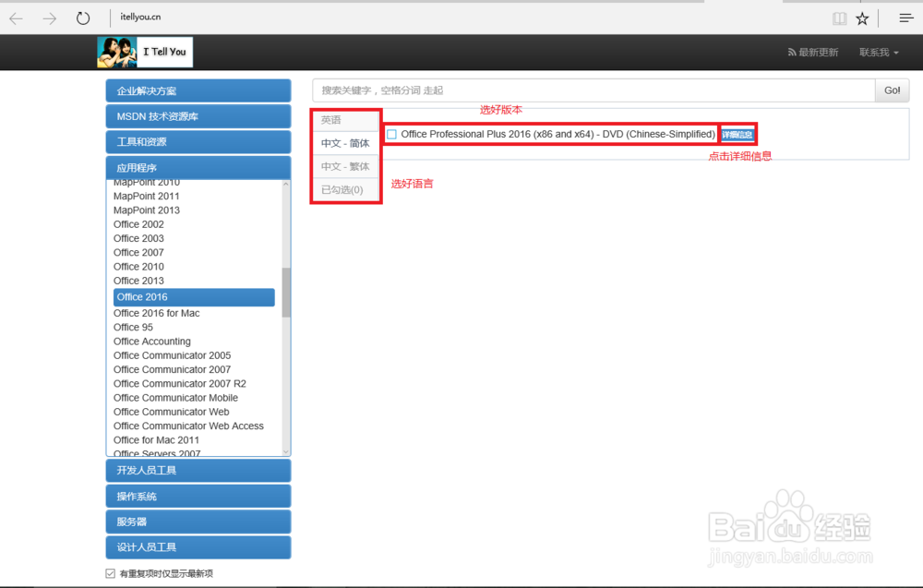The height and width of the screenshot is (588, 923).
Task: Click the I Tell You site logo
Action: 145,52
